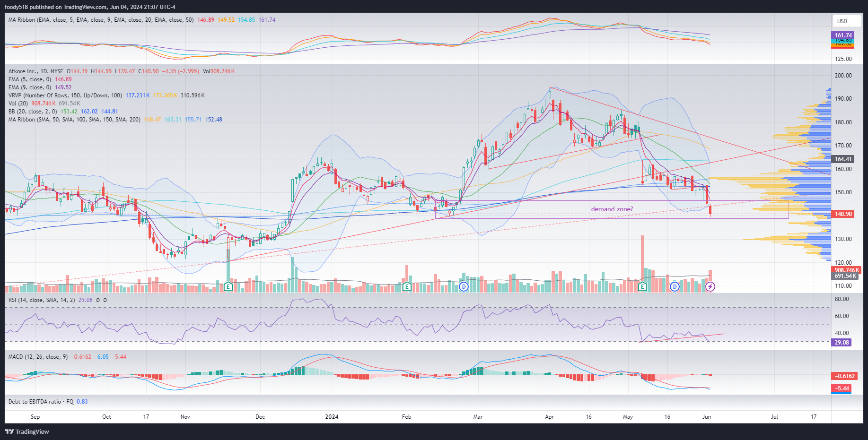Viewport: 868px width, 440px height.
Task: Click the November earnings E marker
Action: [228, 286]
